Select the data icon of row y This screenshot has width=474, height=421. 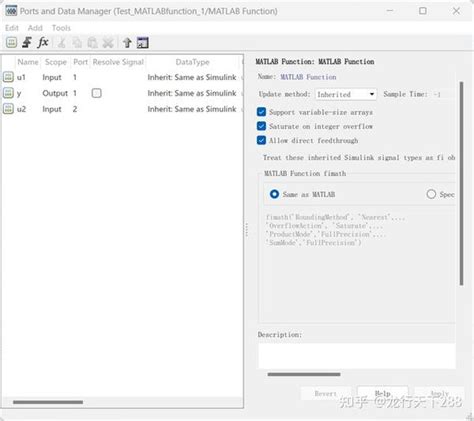click(8, 93)
